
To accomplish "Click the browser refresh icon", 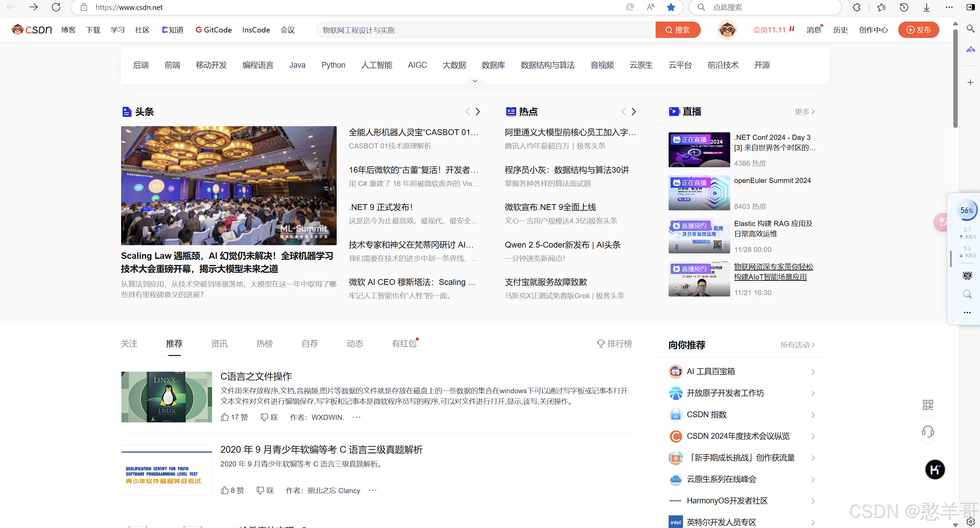I will tap(56, 7).
